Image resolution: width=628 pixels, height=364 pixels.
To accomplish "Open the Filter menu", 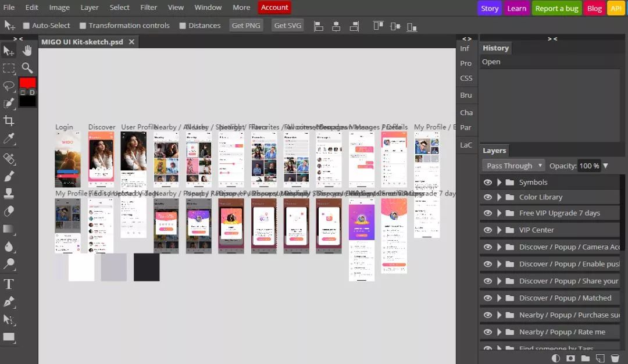I will coord(148,7).
